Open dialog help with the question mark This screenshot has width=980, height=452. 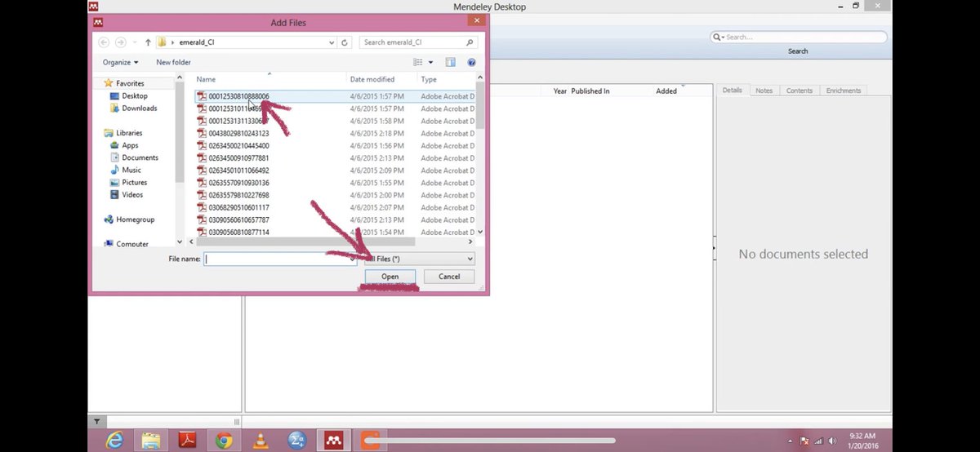coord(471,62)
